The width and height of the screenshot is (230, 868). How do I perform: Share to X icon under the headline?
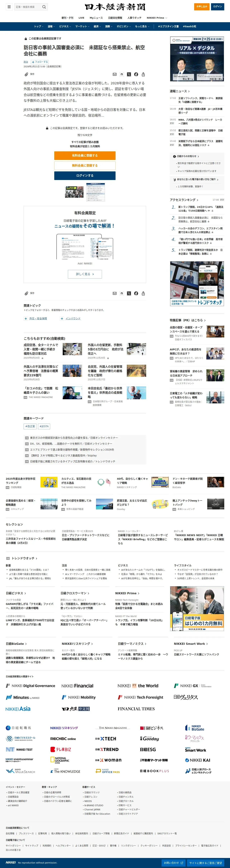pyautogui.click(x=129, y=74)
